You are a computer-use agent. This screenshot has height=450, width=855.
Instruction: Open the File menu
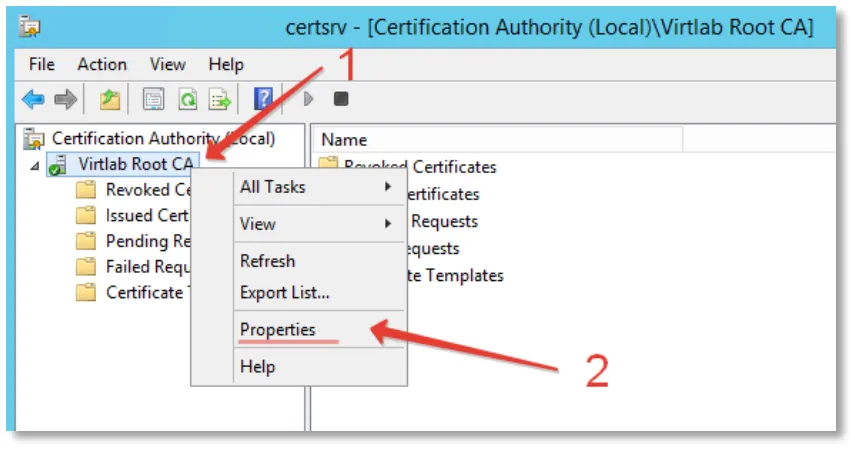(x=41, y=64)
